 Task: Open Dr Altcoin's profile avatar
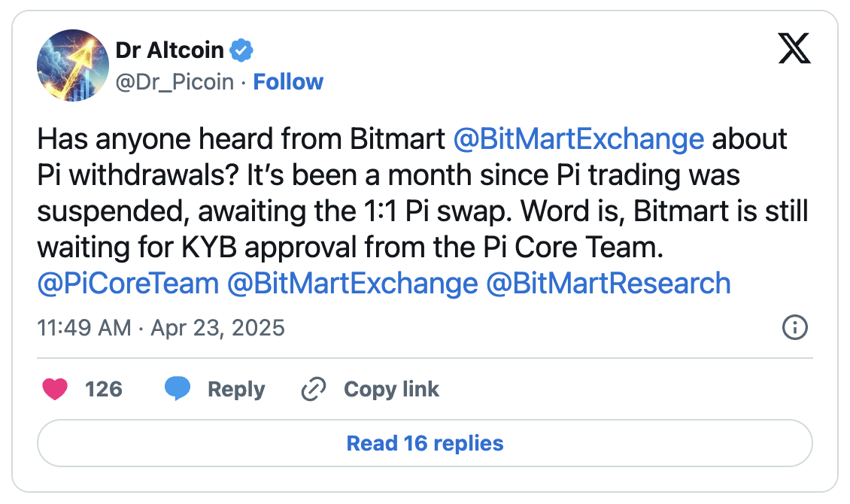point(73,65)
